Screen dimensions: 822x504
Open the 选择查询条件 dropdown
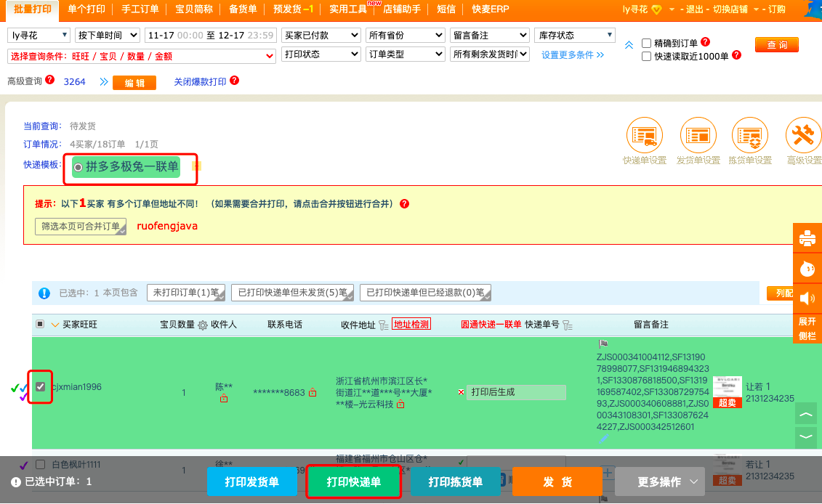point(142,56)
